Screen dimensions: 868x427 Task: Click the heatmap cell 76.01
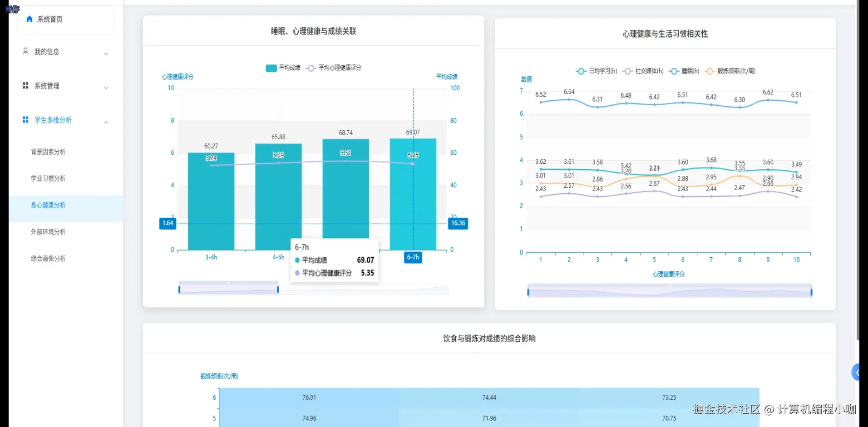309,398
